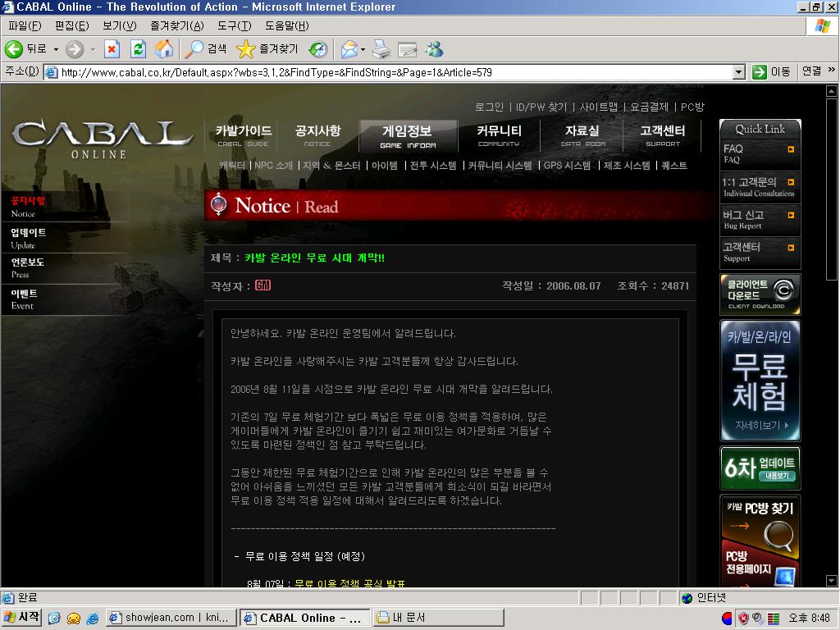Screen dimensions: 840x630
Task: Open the 편집(E) menu
Action: tap(72, 25)
